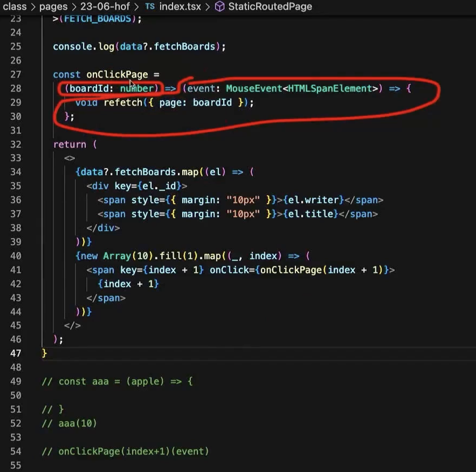Image resolution: width=476 pixels, height=472 pixels.
Task: Click the 'index.tsx' breadcrumb file
Action: (180, 6)
